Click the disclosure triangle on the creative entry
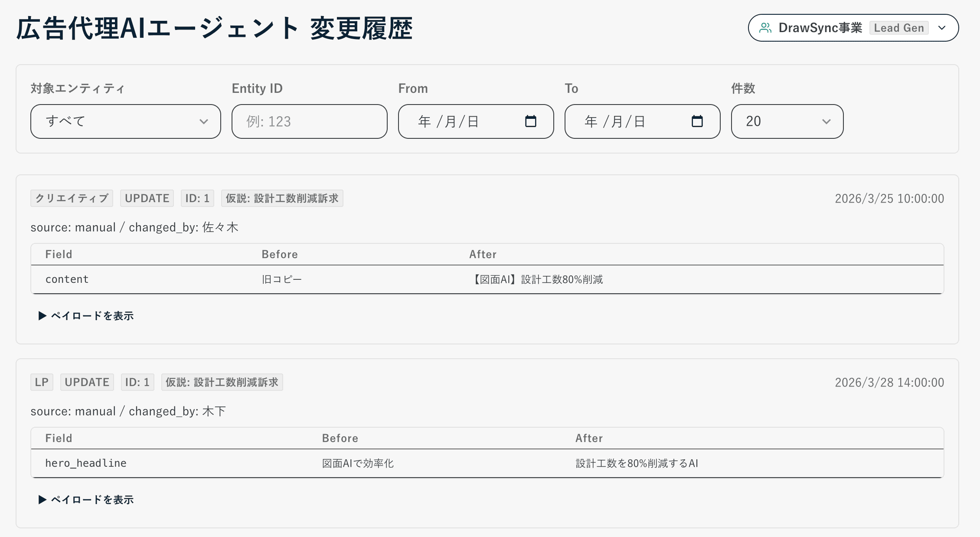Image resolution: width=980 pixels, height=537 pixels. (42, 316)
